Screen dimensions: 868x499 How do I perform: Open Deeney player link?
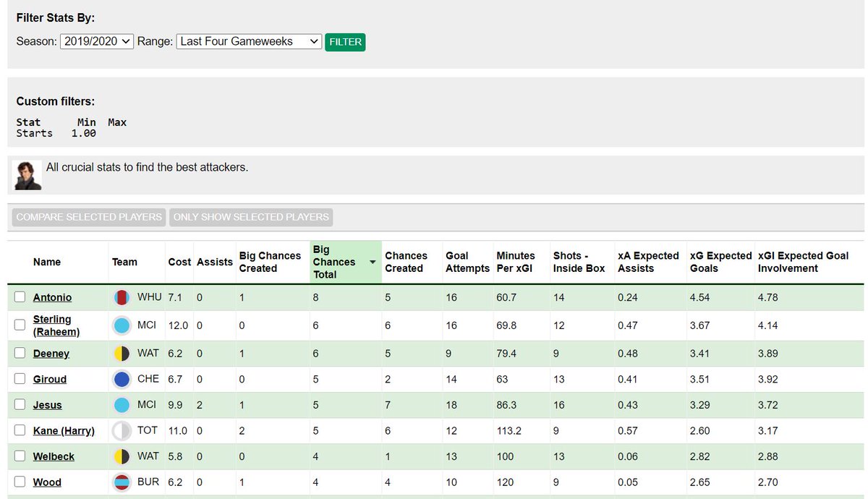[51, 354]
